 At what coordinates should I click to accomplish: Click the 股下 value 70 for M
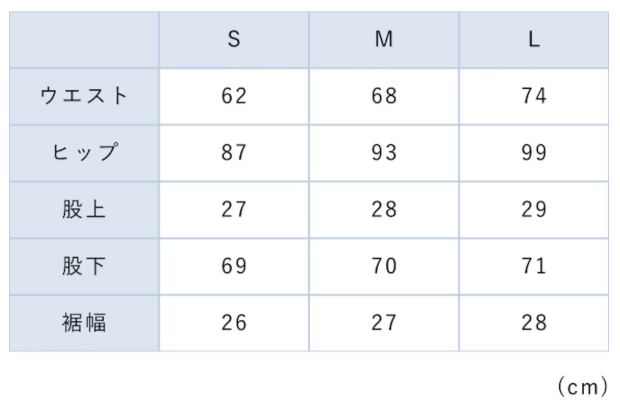coord(384,266)
